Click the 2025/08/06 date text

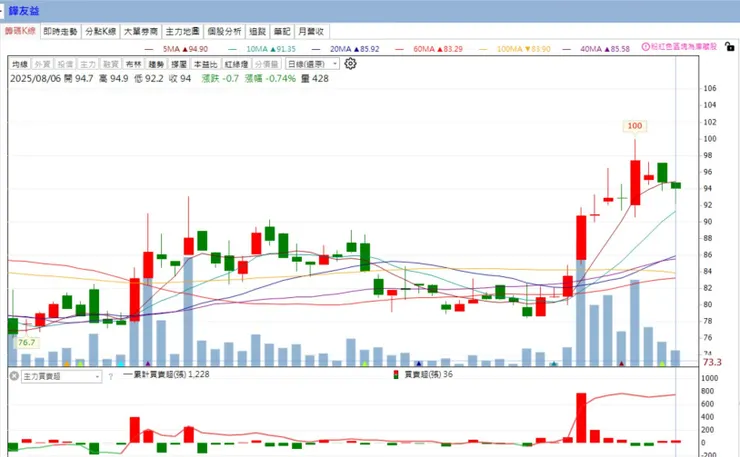coord(36,79)
